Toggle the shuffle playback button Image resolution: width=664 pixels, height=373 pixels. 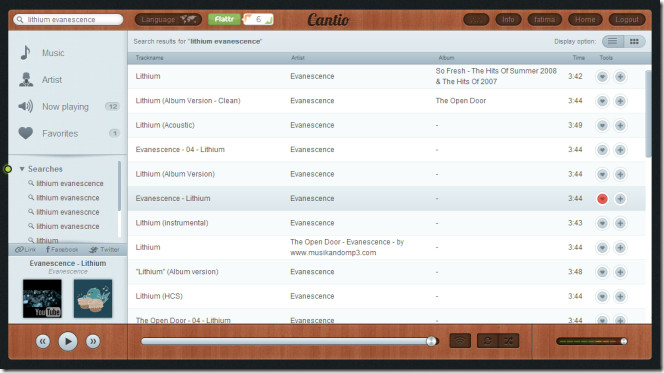pos(509,341)
